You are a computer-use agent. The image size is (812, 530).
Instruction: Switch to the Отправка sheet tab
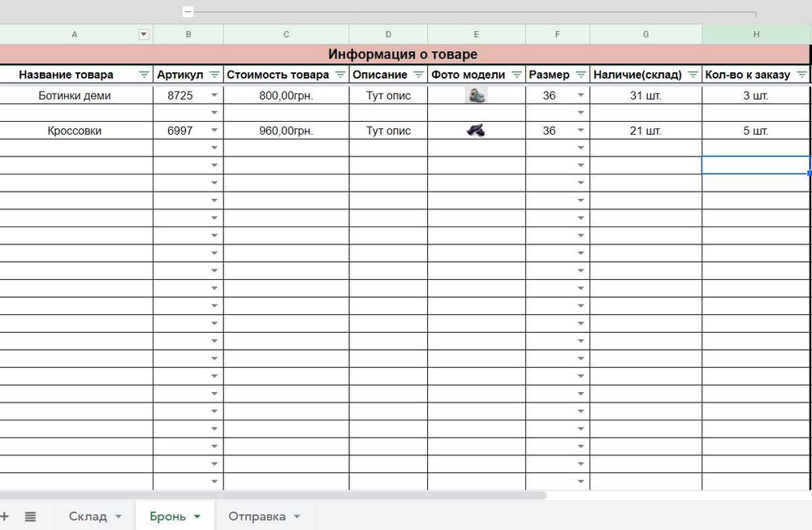click(x=257, y=516)
